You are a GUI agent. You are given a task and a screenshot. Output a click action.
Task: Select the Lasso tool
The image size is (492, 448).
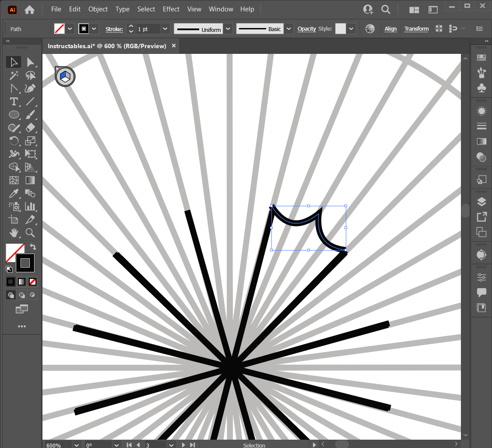[x=30, y=75]
